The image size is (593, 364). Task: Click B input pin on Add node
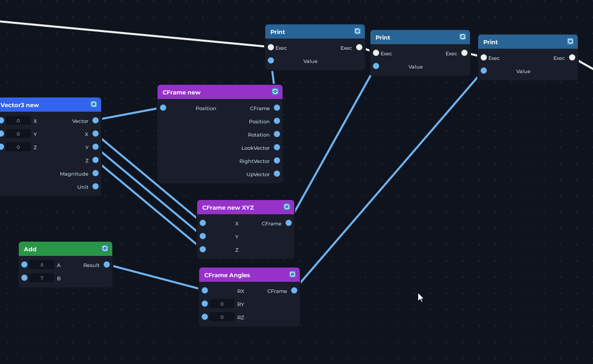[24, 278]
